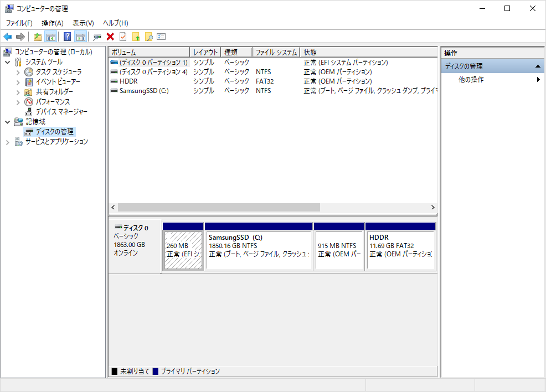Click the blue プライマリ パーティション legend swatch
The width and height of the screenshot is (546, 392).
(155, 372)
